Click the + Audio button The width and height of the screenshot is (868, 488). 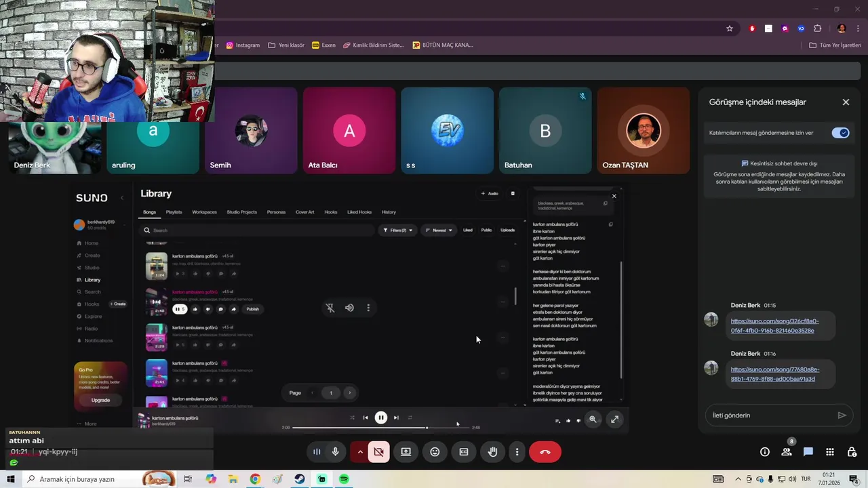pos(490,194)
